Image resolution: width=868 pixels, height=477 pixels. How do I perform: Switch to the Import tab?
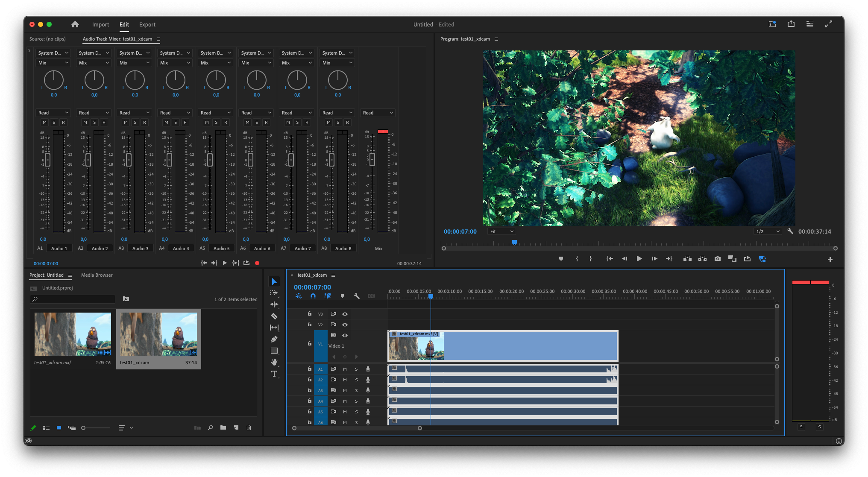[x=100, y=24]
